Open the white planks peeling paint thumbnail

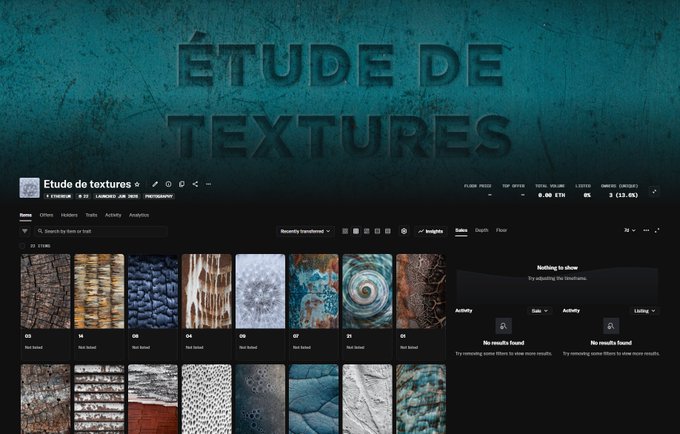click(x=99, y=399)
